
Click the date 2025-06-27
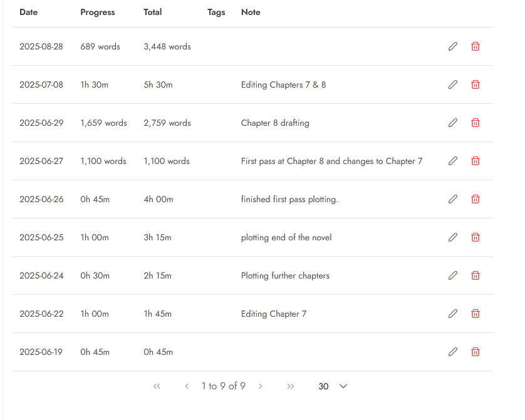(41, 161)
